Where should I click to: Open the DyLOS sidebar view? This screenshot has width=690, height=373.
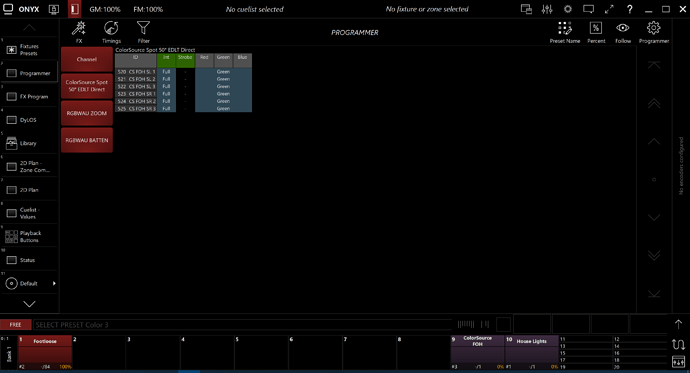pos(29,120)
